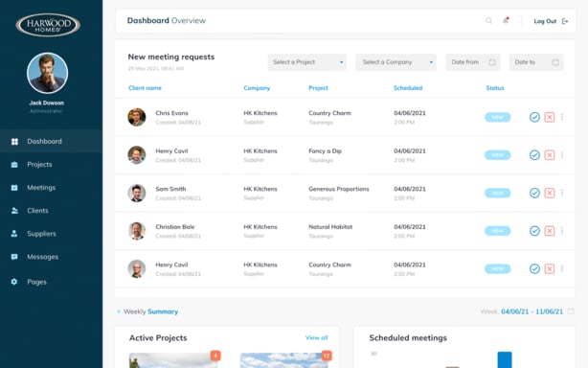Select Generous Proportions project text
588x368 pixels.
339,189
